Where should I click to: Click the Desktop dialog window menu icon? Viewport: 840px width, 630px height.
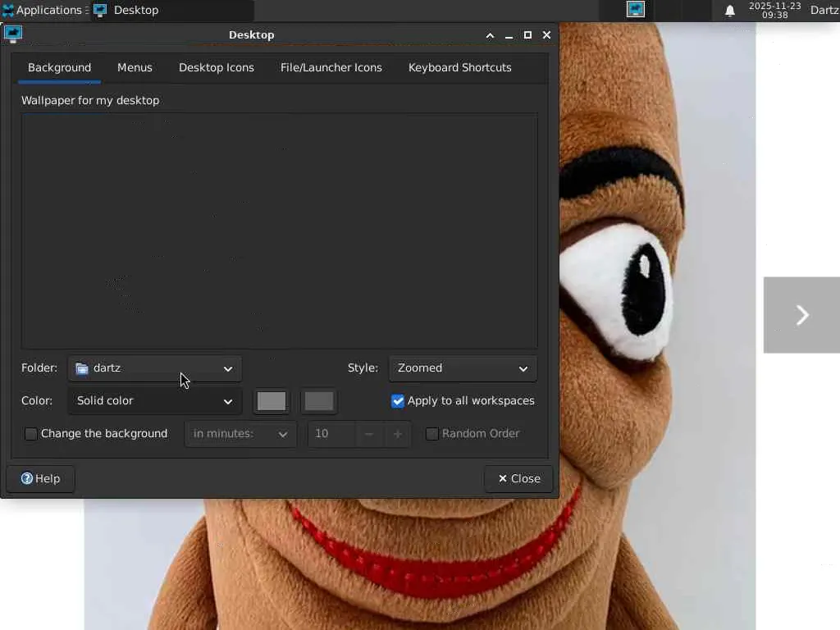[x=13, y=34]
